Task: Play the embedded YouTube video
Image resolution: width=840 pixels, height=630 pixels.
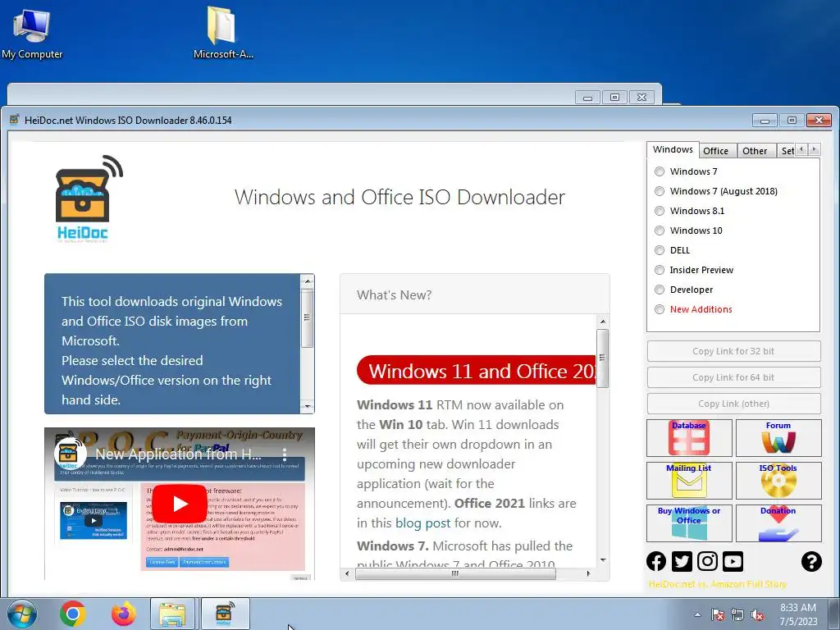Action: point(180,504)
